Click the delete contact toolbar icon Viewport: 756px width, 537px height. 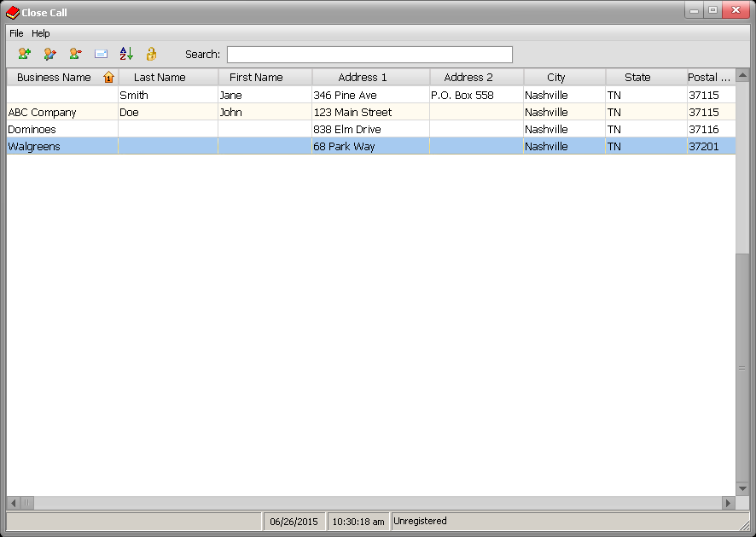pos(75,54)
